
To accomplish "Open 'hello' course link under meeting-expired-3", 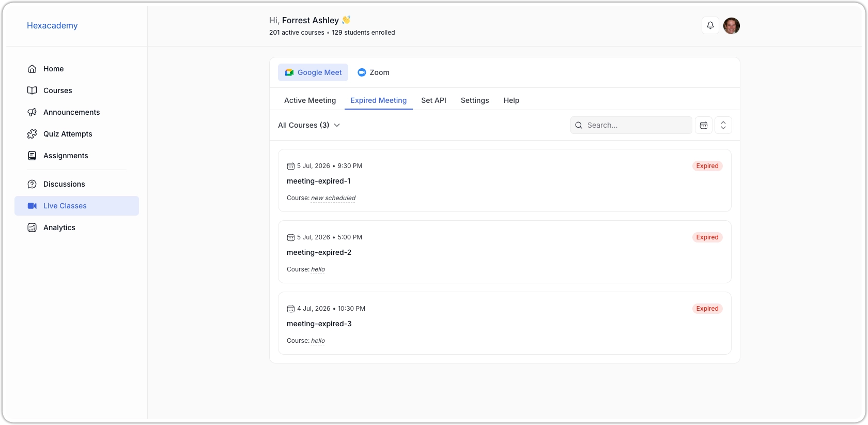I will (318, 341).
